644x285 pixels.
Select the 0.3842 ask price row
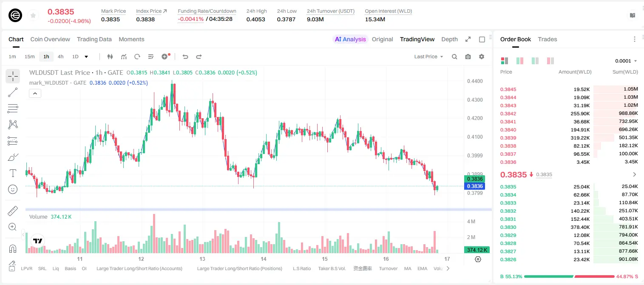tap(569, 114)
